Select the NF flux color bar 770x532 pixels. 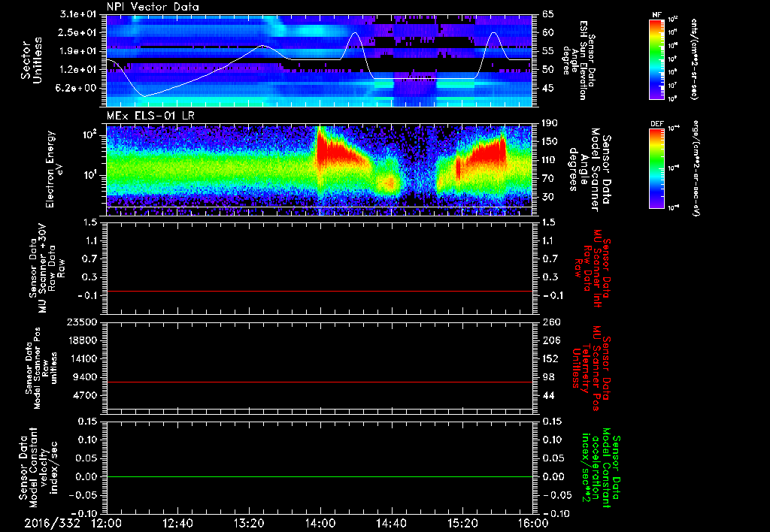tap(656, 59)
